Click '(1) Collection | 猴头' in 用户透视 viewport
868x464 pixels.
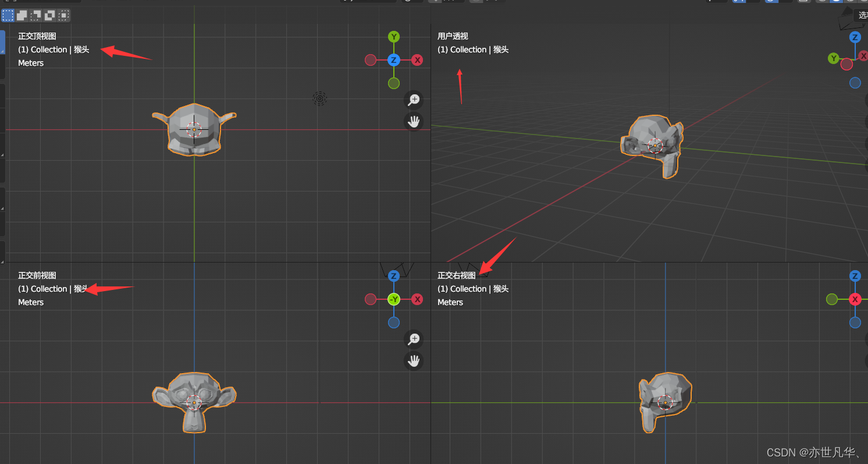click(473, 49)
